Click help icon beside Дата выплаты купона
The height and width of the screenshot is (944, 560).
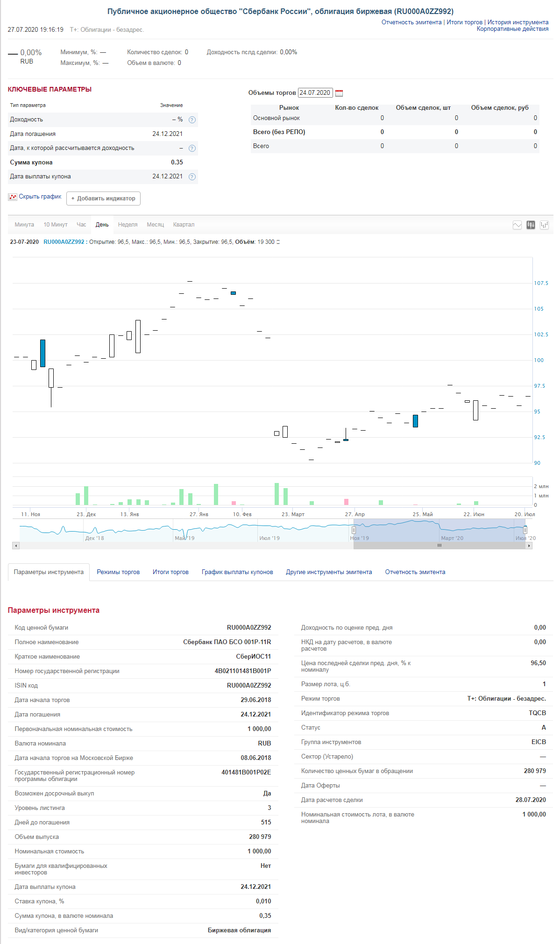point(192,177)
